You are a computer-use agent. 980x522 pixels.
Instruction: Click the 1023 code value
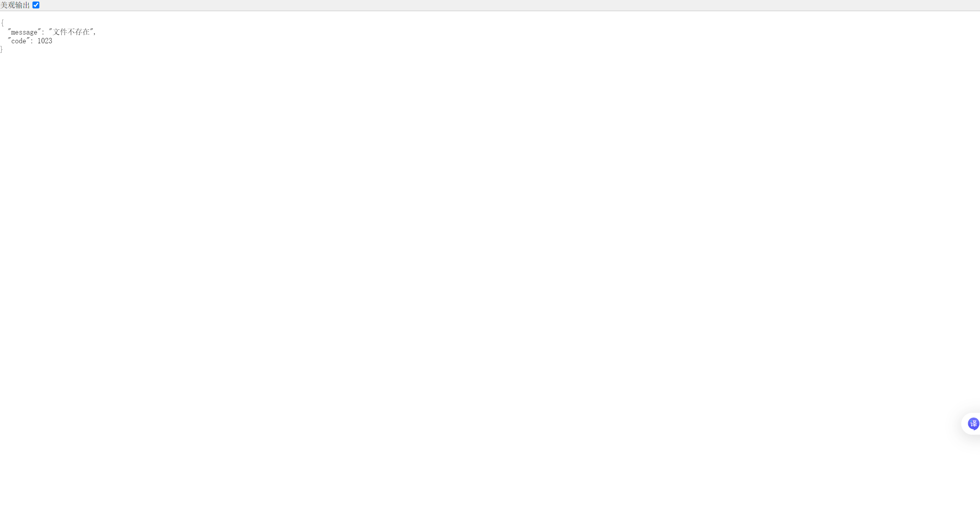45,41
